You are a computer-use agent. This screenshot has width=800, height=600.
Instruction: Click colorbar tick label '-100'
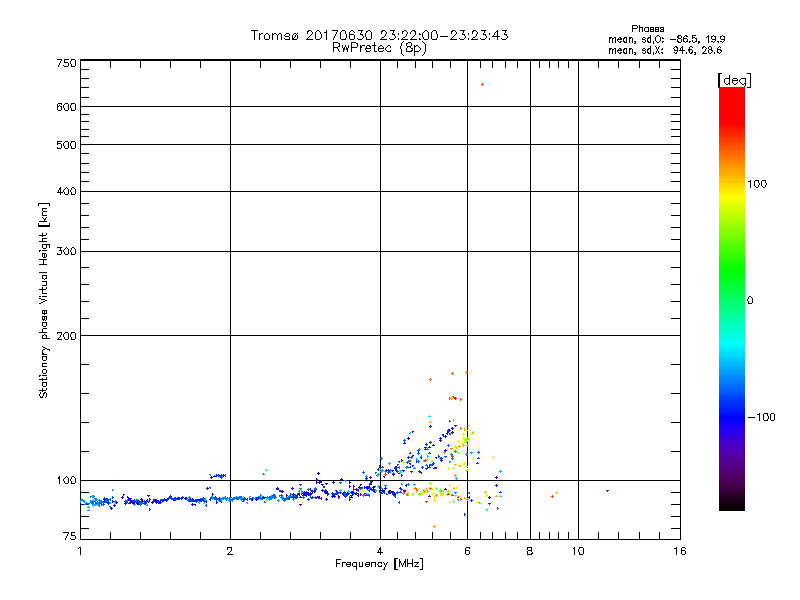tap(761, 417)
